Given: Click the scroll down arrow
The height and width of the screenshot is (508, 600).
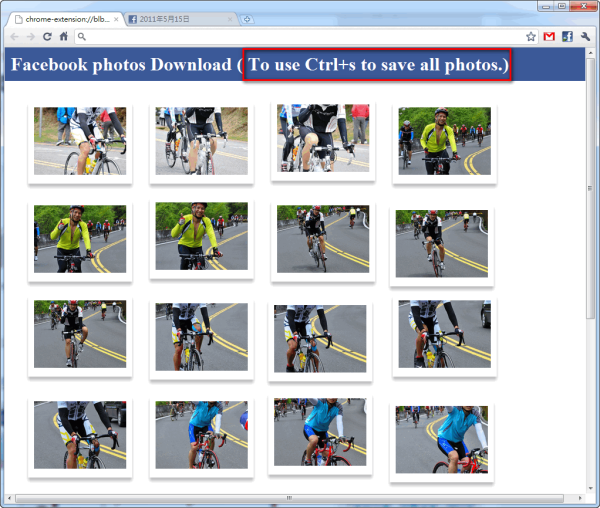Looking at the screenshot, I should click(590, 488).
